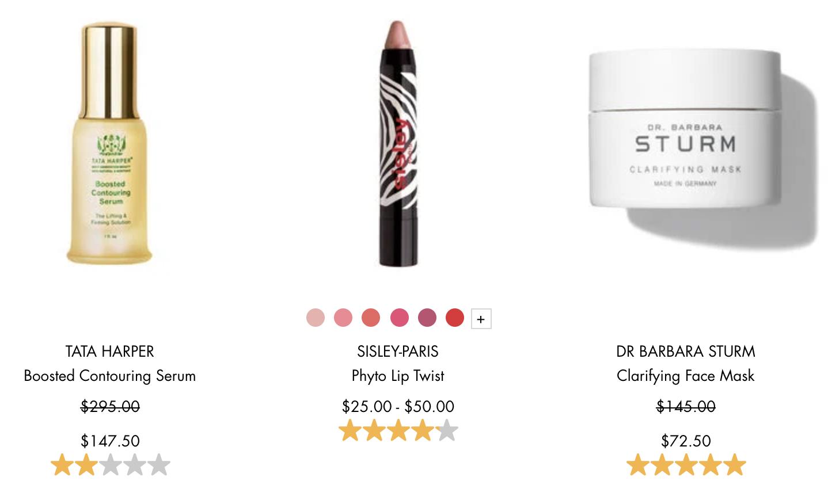
Task: Open the Phyto Lip Twist product link
Action: [398, 376]
